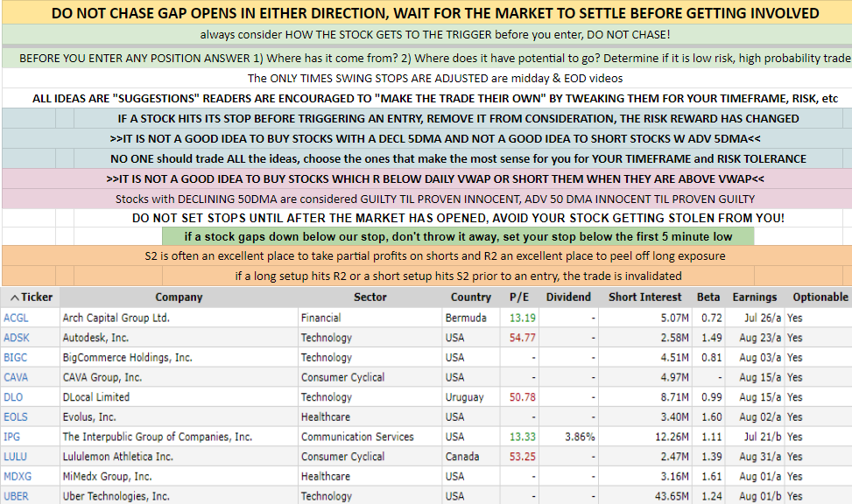Click the beta value 1.49
The width and height of the screenshot is (852, 504).
(x=712, y=338)
